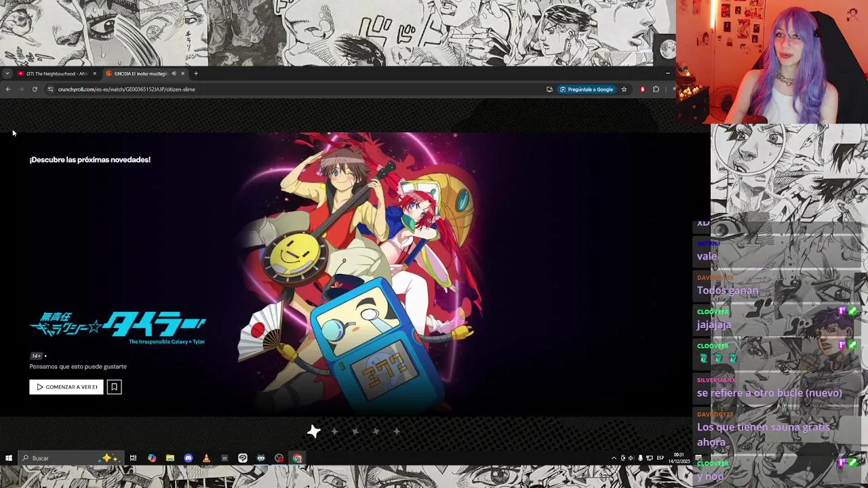Click COMENZAR A VER E1 button
This screenshot has height=488, width=868.
click(x=66, y=387)
